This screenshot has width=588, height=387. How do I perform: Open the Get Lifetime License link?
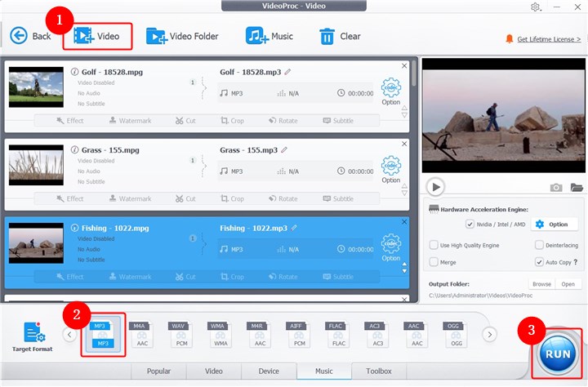(x=549, y=39)
